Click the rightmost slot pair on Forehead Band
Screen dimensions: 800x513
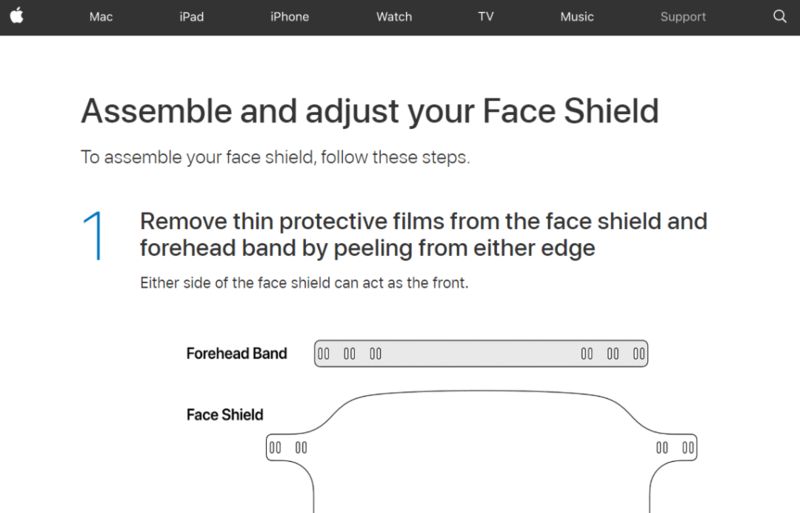639,354
